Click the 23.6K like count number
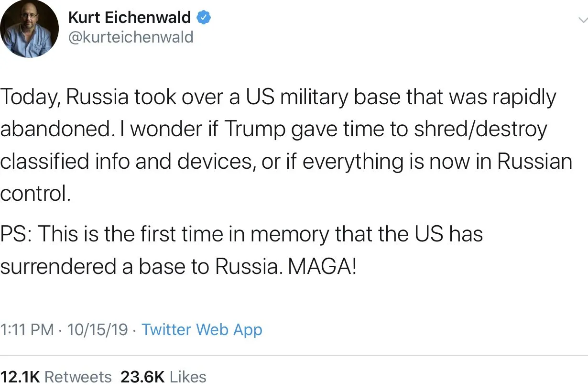The height and width of the screenshot is (392, 588). click(x=142, y=377)
